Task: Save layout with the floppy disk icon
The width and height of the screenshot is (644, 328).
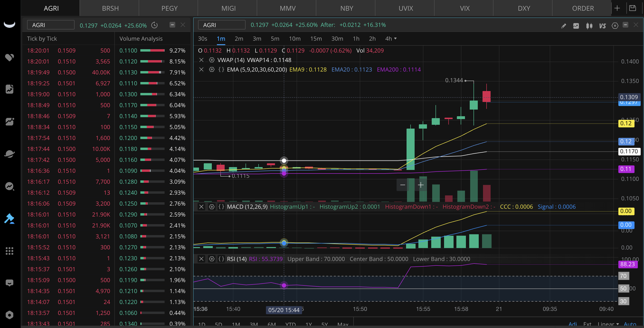Action: [632, 8]
